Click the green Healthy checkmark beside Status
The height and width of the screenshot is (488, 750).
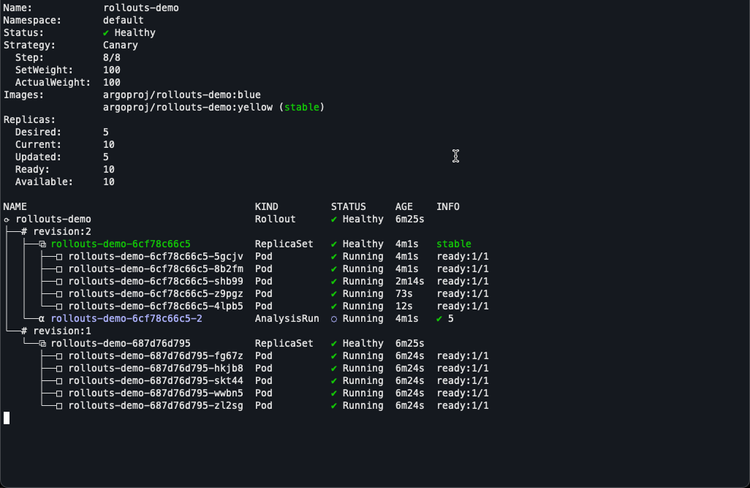(x=106, y=33)
